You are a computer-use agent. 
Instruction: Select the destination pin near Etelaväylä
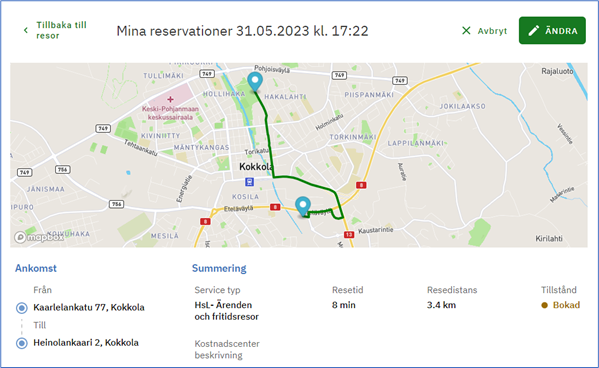tap(303, 207)
